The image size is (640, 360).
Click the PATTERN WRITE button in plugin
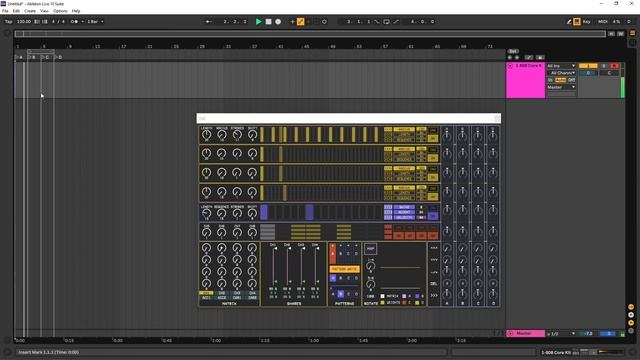point(344,269)
